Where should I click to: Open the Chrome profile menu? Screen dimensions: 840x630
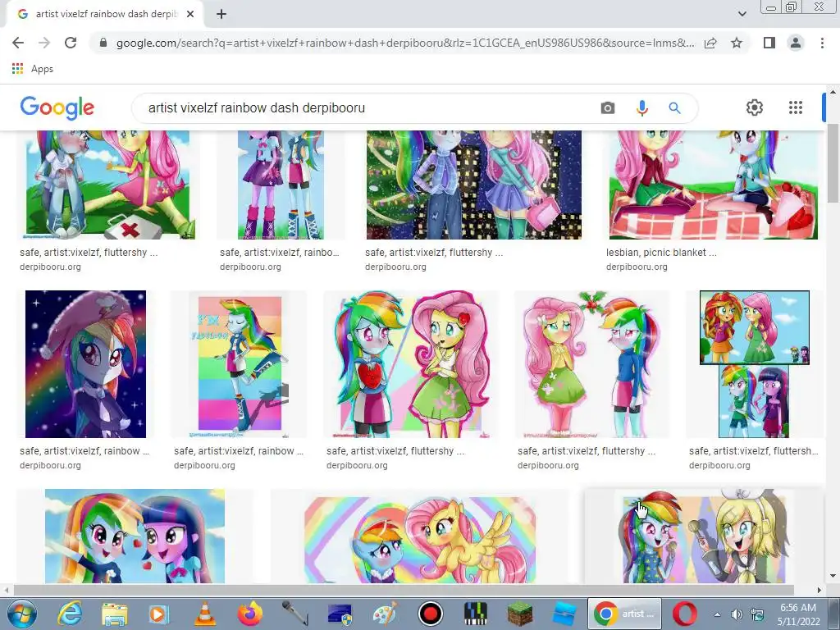pos(796,43)
